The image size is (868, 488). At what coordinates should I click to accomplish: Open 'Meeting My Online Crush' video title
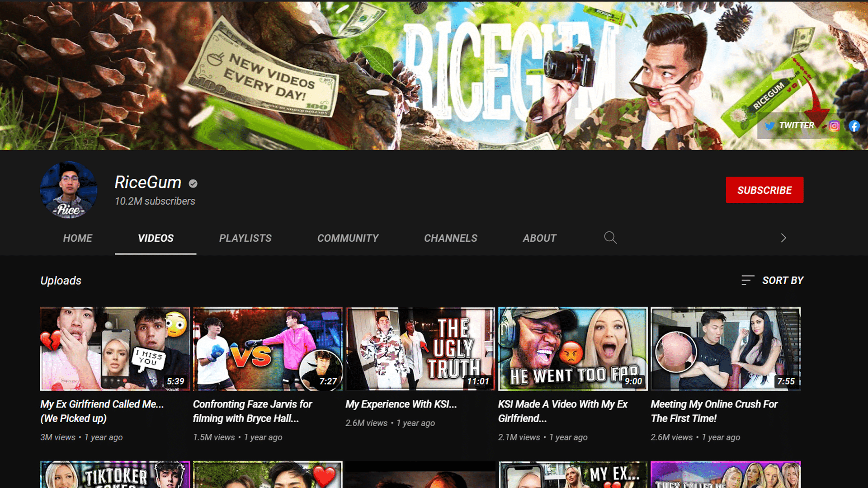pos(714,411)
